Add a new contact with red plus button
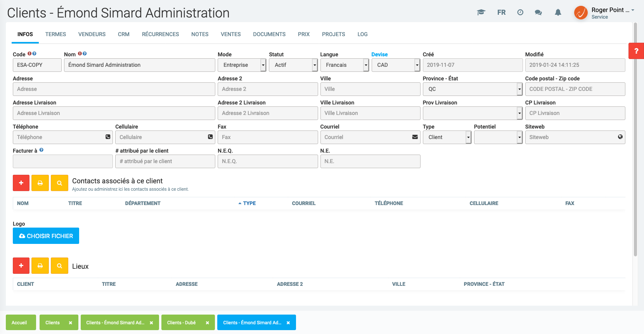The image size is (644, 334). pos(21,183)
